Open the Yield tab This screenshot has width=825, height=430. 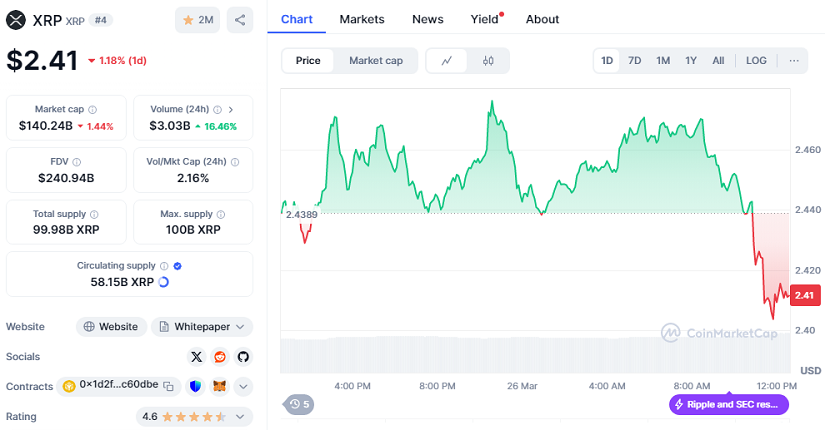point(486,19)
